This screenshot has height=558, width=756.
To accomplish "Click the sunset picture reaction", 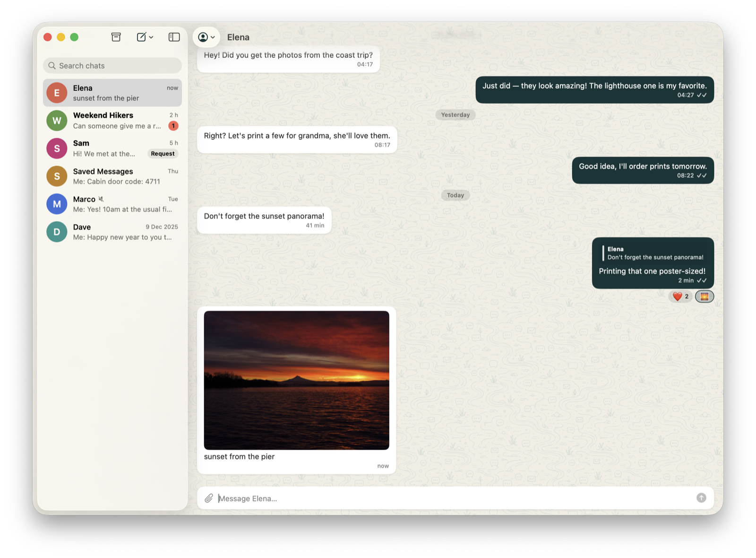I will [704, 296].
